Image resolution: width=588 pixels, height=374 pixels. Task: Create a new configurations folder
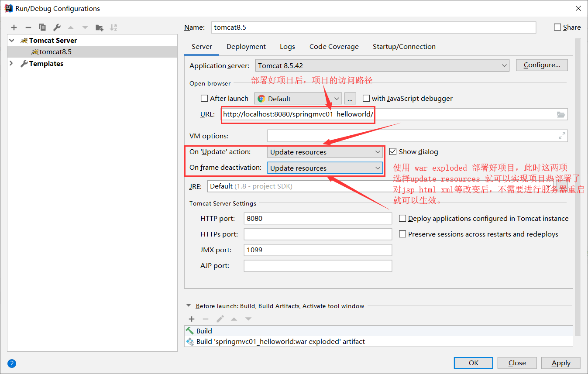coord(99,27)
